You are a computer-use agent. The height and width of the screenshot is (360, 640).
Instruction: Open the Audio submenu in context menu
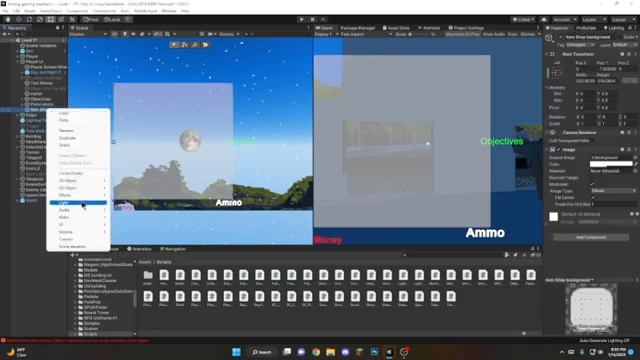coord(78,210)
